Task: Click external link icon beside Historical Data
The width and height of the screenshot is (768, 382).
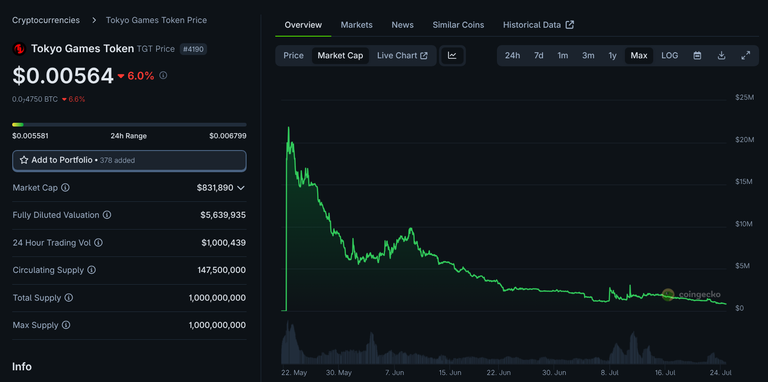Action: [570, 24]
